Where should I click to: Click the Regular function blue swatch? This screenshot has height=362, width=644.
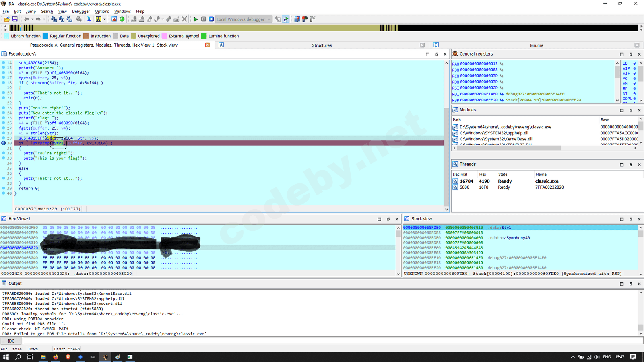pos(45,36)
